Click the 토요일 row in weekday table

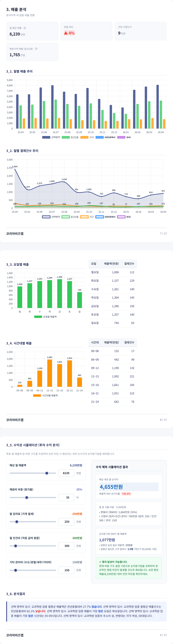coord(113,314)
